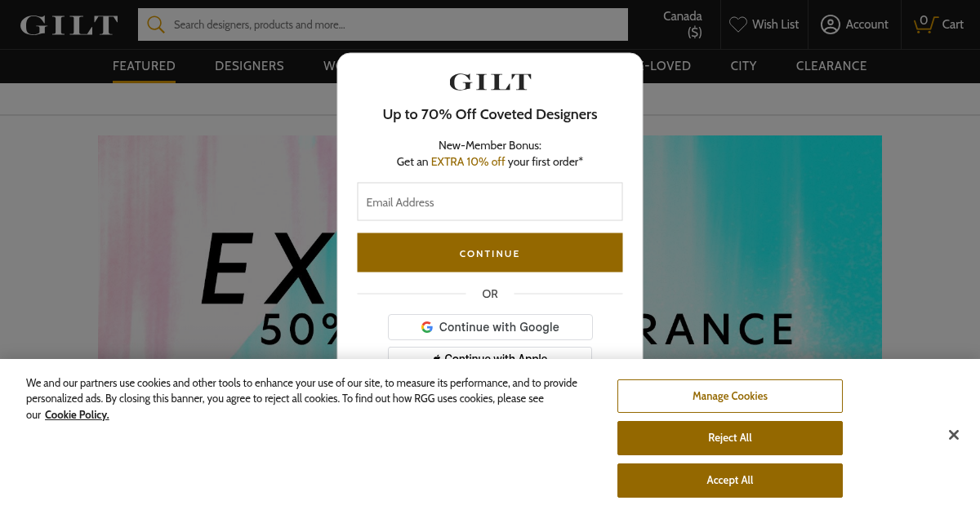The width and height of the screenshot is (980, 514).
Task: Click the Gilt logo in the top bar
Action: click(68, 24)
